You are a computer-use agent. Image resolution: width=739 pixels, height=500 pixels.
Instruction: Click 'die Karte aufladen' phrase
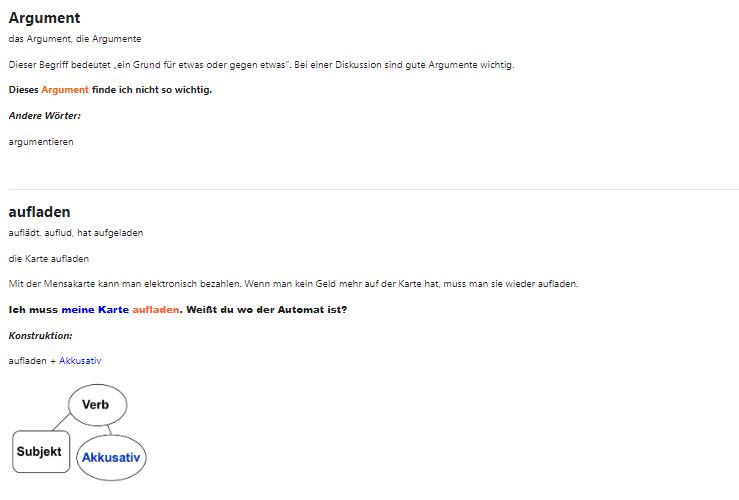pyautogui.click(x=48, y=259)
